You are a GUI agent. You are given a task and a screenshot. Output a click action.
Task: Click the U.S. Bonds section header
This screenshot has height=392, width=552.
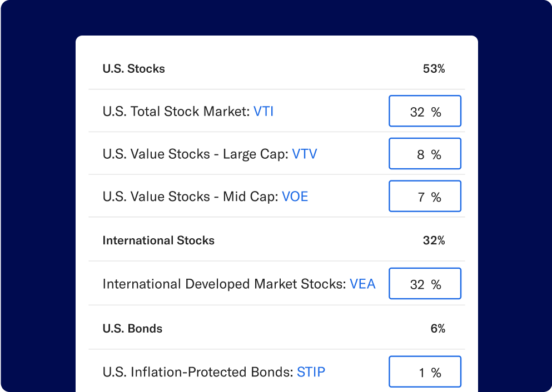click(x=132, y=328)
